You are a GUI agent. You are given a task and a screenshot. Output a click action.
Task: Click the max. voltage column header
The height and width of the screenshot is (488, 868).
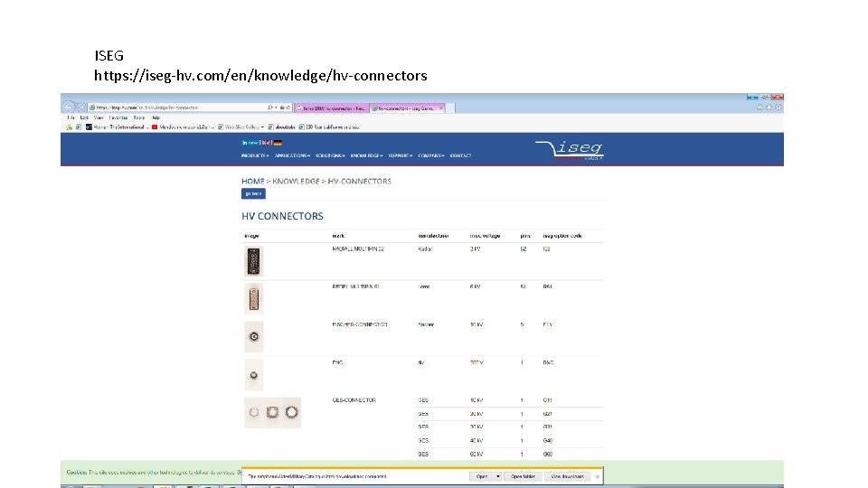click(x=485, y=236)
